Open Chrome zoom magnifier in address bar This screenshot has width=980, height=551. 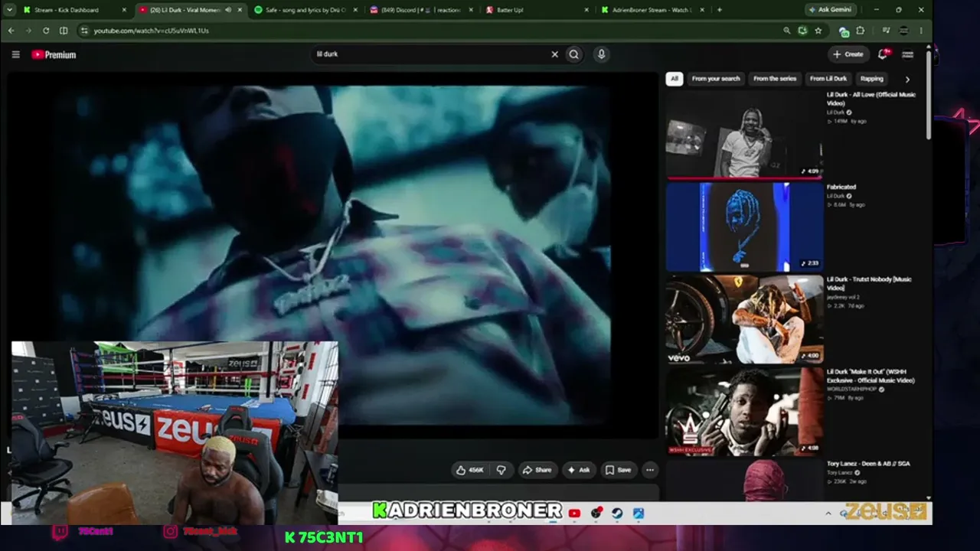786,31
